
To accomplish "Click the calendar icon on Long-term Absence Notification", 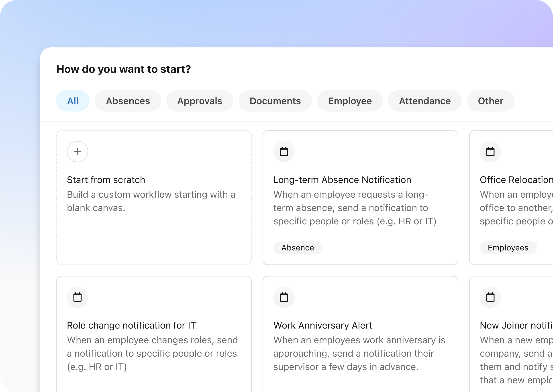I will [x=284, y=151].
